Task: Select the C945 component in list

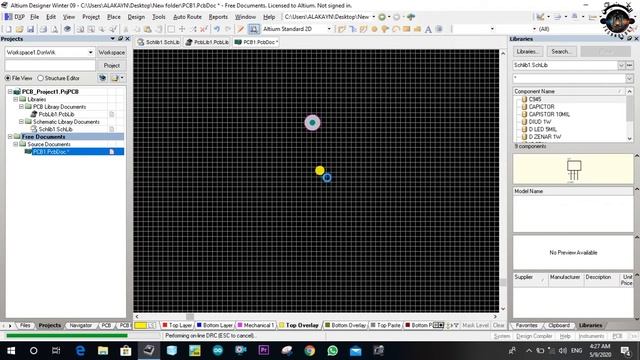Action: pos(535,99)
